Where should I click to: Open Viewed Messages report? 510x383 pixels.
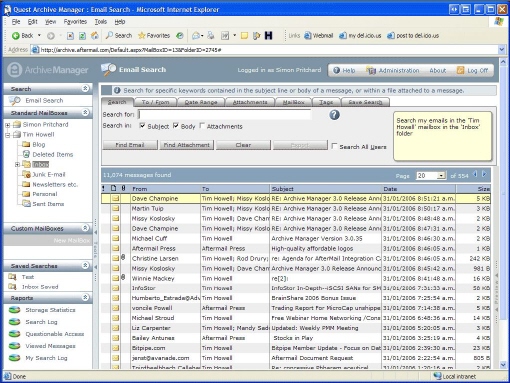coord(50,346)
